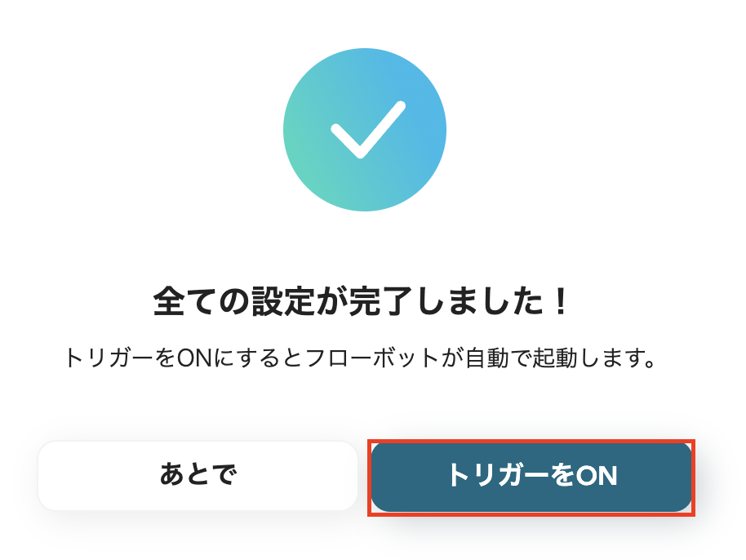
Task: Click the 全ての設定が完了しました heading text
Action: click(x=372, y=300)
